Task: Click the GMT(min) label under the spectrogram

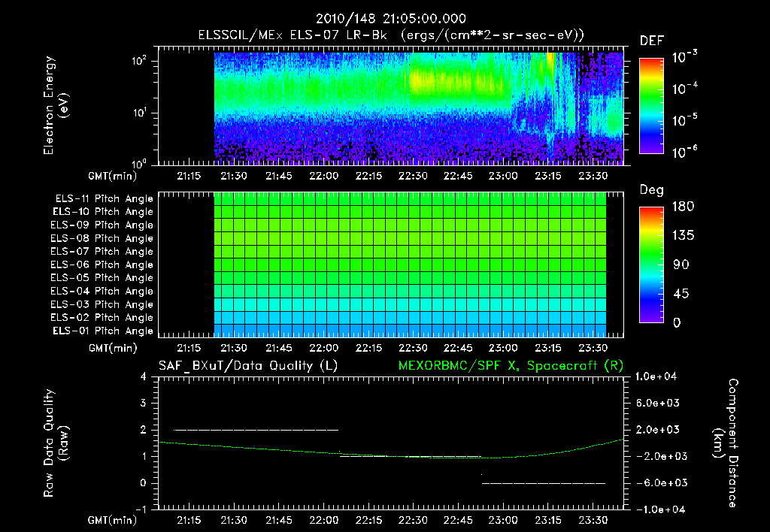Action: tap(113, 176)
